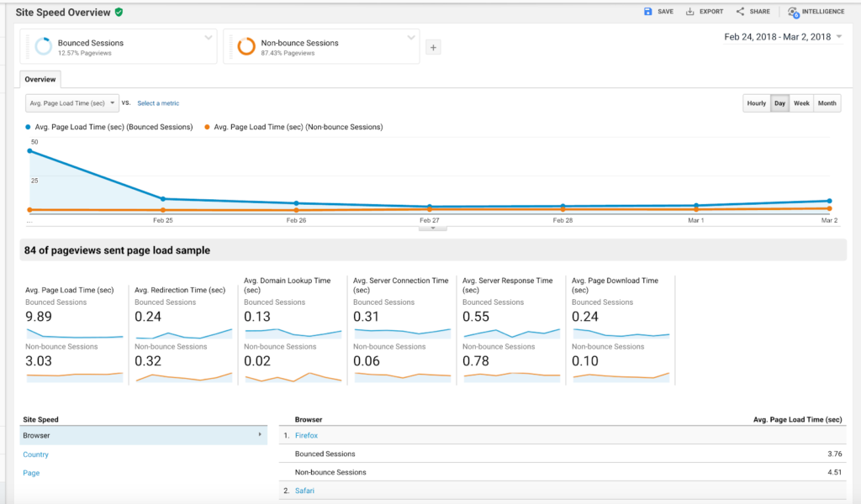Select the Overview tab
The height and width of the screenshot is (504, 861).
[x=40, y=78]
